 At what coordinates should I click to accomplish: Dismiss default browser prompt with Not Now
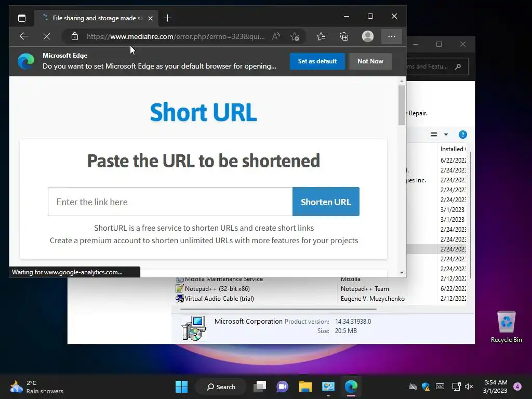coord(370,61)
